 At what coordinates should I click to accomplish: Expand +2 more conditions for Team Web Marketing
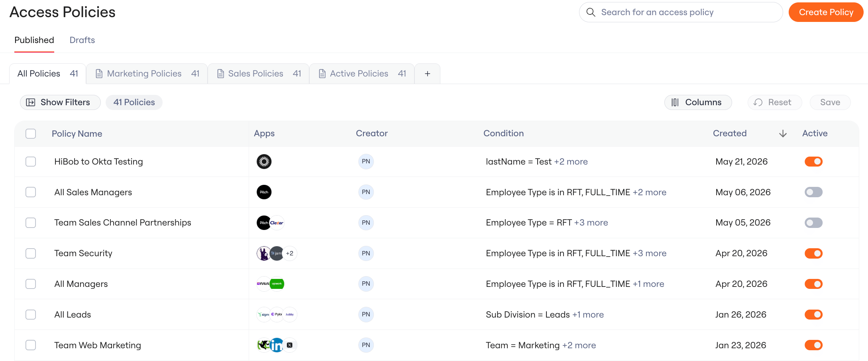point(579,345)
